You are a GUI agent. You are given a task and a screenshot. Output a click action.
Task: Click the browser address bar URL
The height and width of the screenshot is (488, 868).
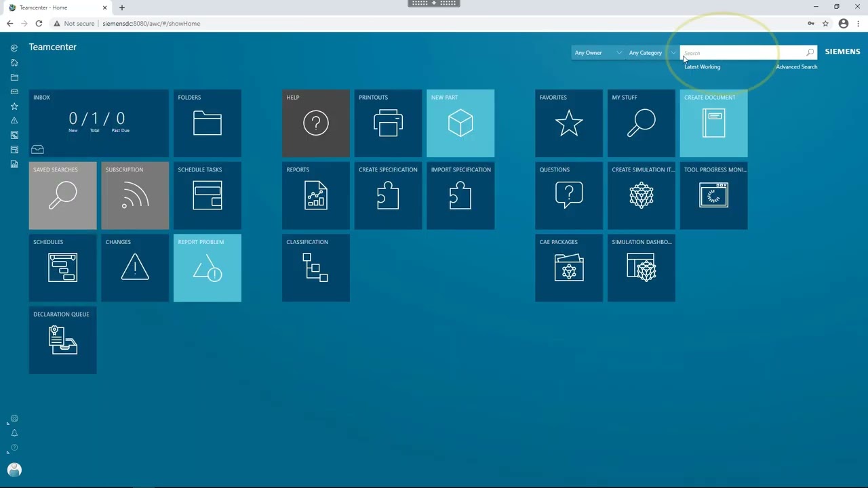(x=151, y=24)
